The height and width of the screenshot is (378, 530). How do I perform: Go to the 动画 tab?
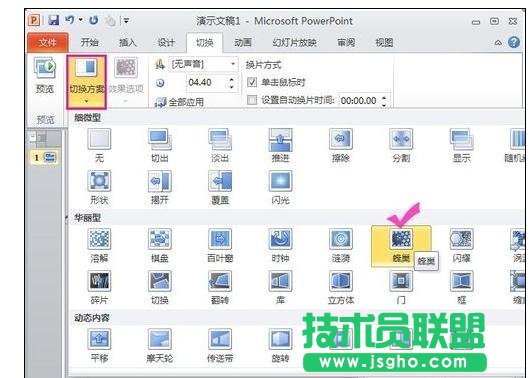click(x=243, y=43)
